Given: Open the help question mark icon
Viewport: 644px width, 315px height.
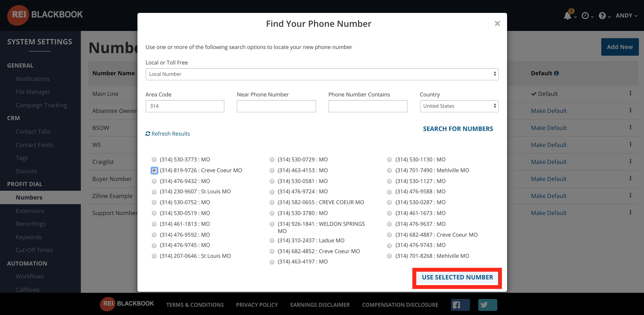Looking at the screenshot, I should click(x=602, y=16).
